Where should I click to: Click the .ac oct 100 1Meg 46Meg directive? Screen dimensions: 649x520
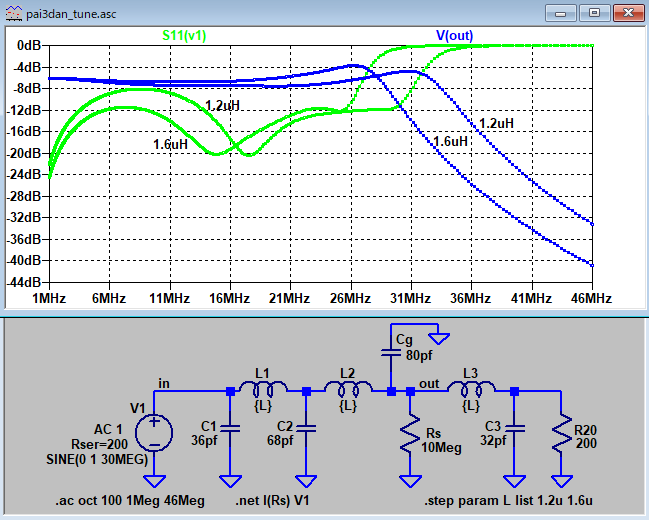point(130,501)
